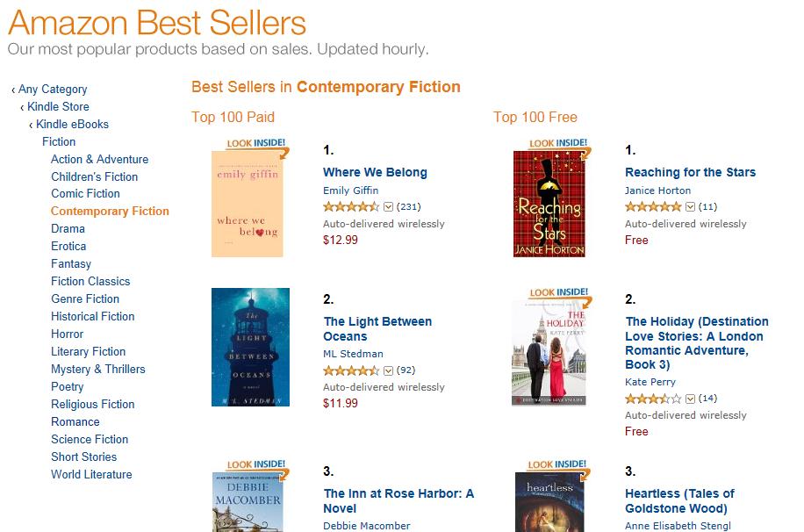804x532 pixels.
Task: Expand rating dropdown for The Holiday
Action: click(691, 399)
